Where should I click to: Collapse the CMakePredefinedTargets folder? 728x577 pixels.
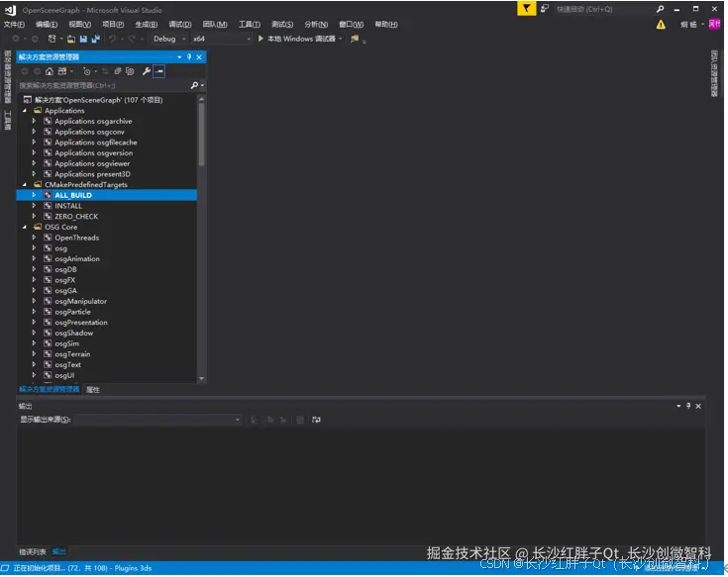tap(25, 185)
